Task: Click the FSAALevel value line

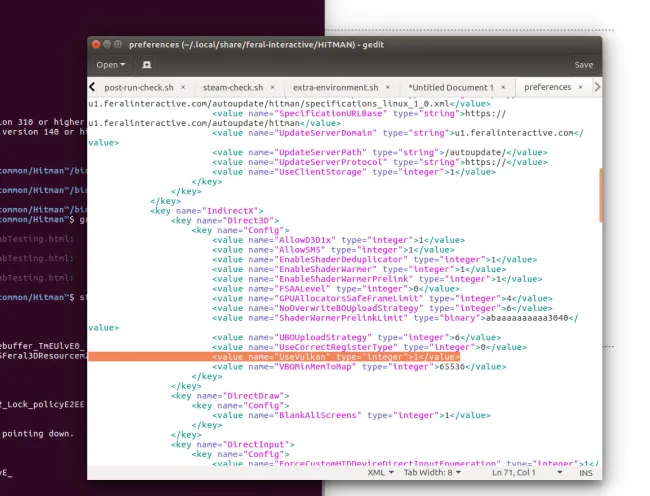Action: (x=336, y=289)
